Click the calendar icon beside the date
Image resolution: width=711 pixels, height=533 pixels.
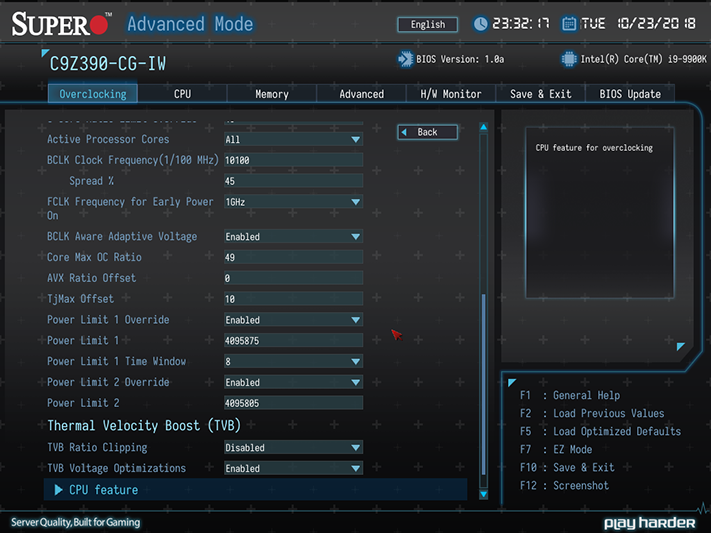(569, 24)
